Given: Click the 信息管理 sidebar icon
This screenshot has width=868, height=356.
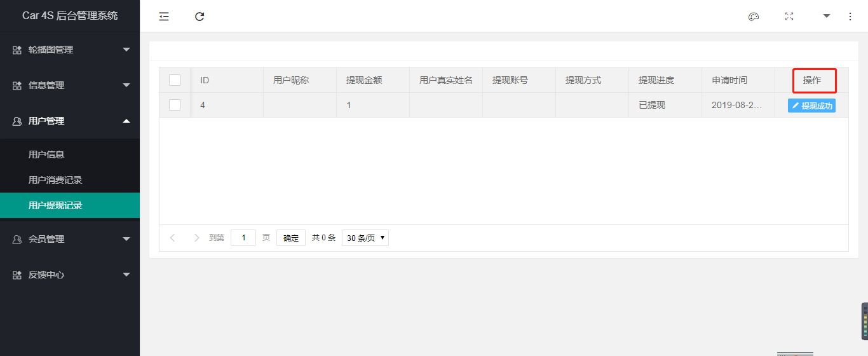Looking at the screenshot, I should pyautogui.click(x=17, y=85).
